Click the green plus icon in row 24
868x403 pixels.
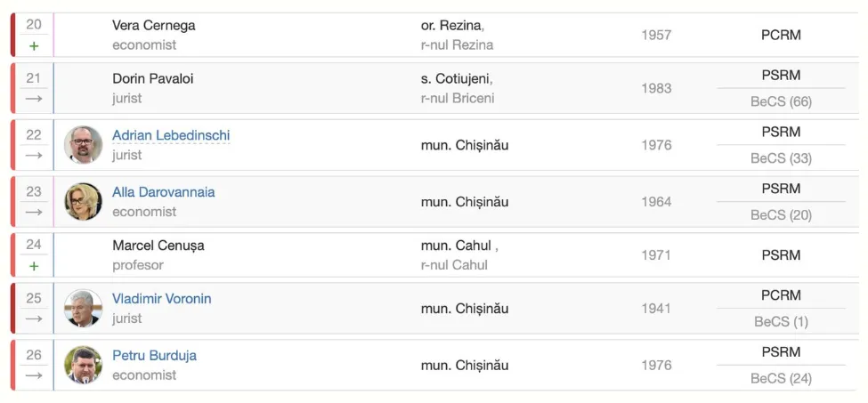(x=34, y=265)
